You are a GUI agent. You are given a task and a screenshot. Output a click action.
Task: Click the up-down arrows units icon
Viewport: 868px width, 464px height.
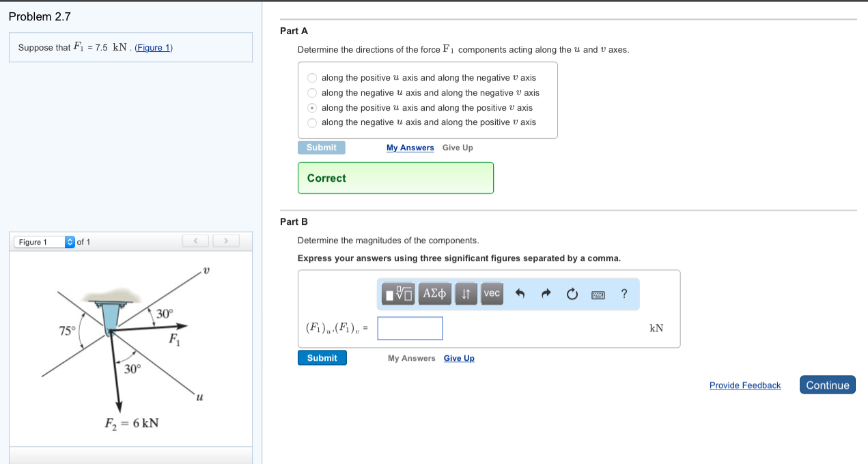[x=466, y=293]
